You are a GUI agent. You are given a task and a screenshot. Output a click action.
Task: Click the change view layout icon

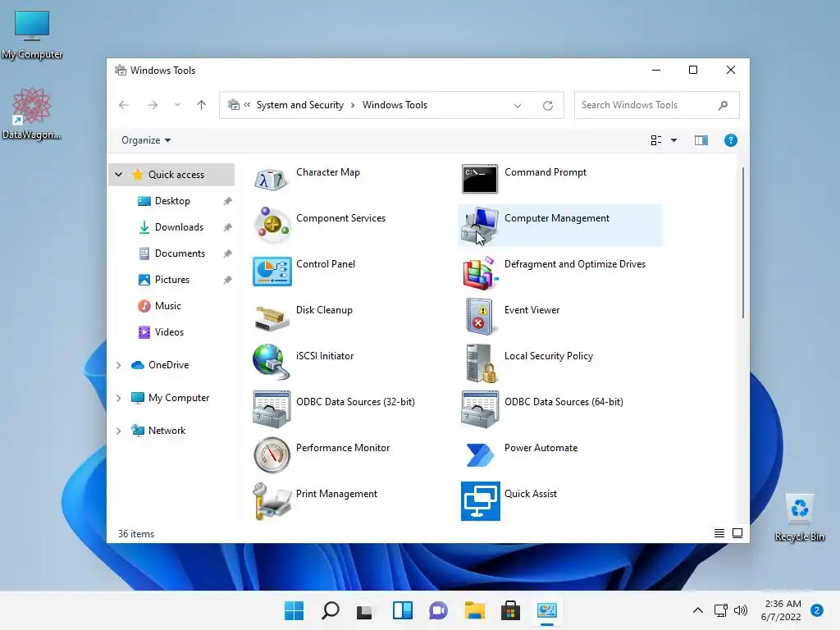(655, 140)
